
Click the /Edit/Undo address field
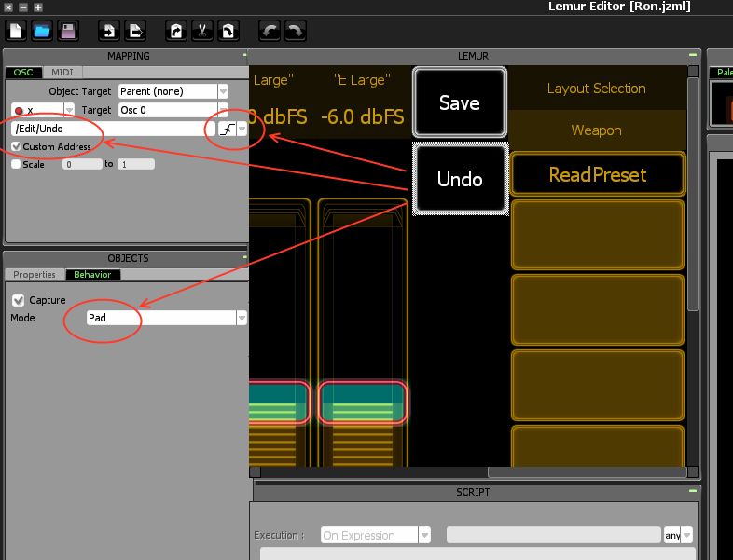[x=113, y=129]
